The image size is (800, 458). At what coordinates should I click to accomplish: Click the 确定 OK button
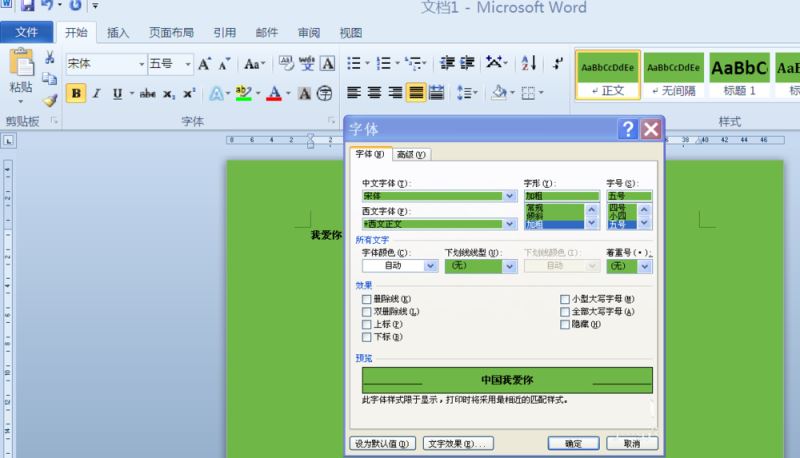[x=573, y=444]
